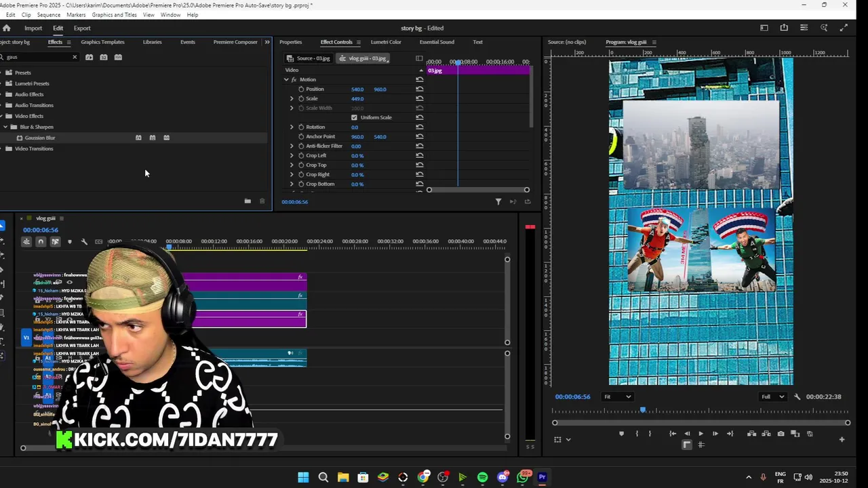868x488 pixels.
Task: Uncheck Uniform Scale checkbox
Action: pos(354,117)
